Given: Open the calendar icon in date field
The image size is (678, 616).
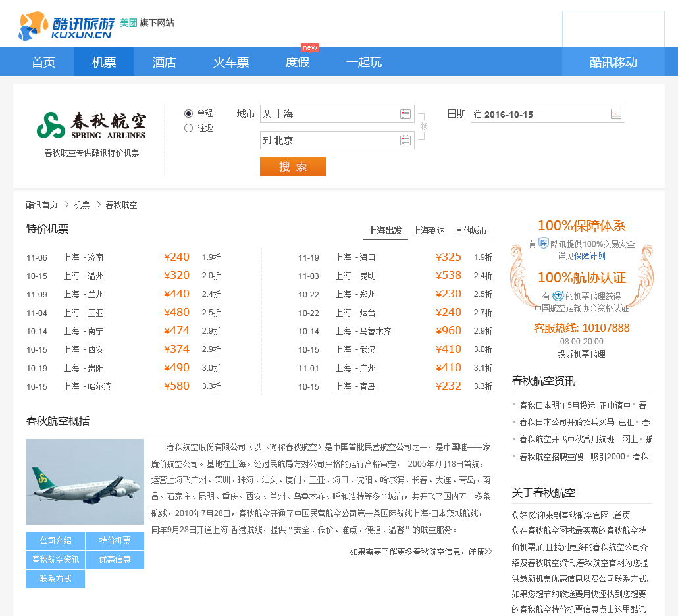Looking at the screenshot, I should tap(615, 114).
